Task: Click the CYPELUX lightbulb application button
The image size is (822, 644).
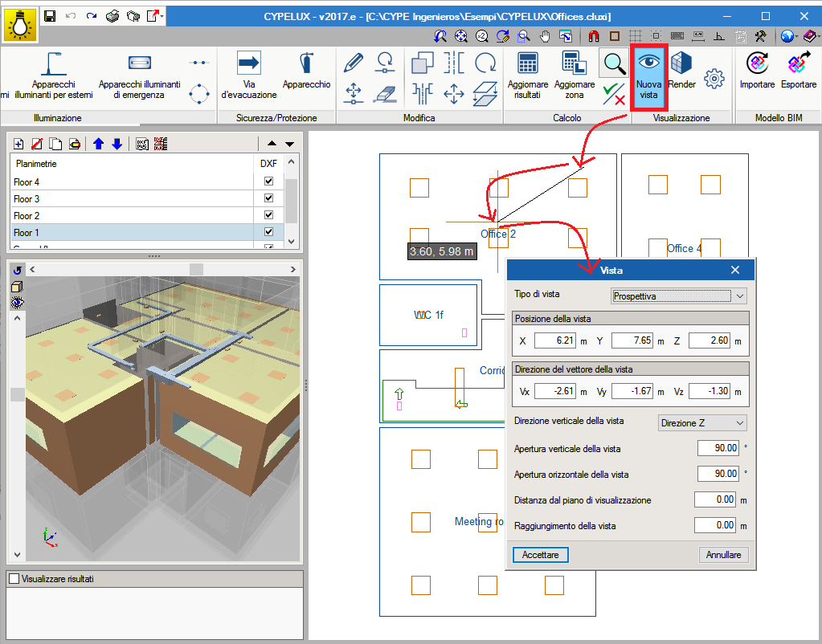Action: click(20, 25)
